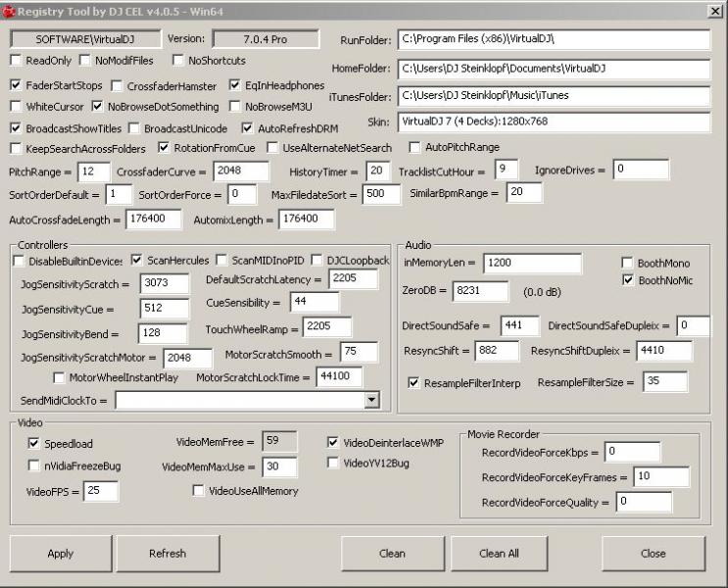This screenshot has height=588, width=728.
Task: Click the VideoMemMaxUse field
Action: (279, 466)
